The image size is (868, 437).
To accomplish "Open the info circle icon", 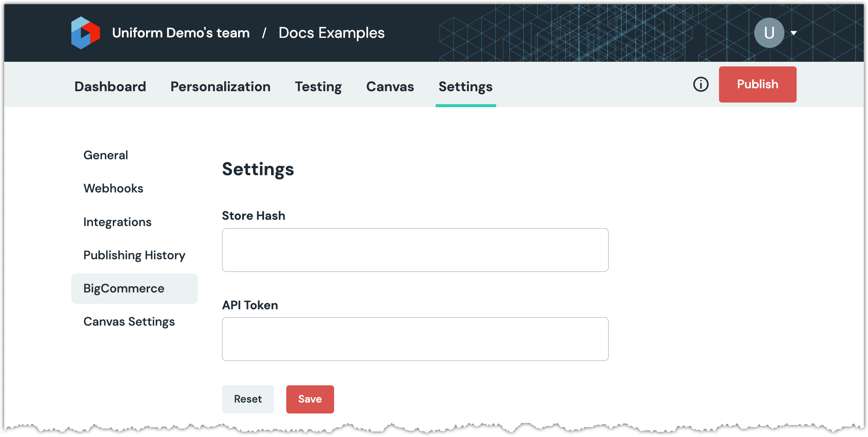I will [701, 84].
